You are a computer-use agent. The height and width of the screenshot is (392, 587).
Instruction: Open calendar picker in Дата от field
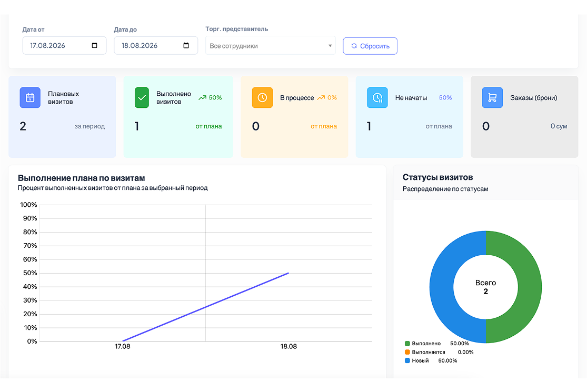click(94, 45)
